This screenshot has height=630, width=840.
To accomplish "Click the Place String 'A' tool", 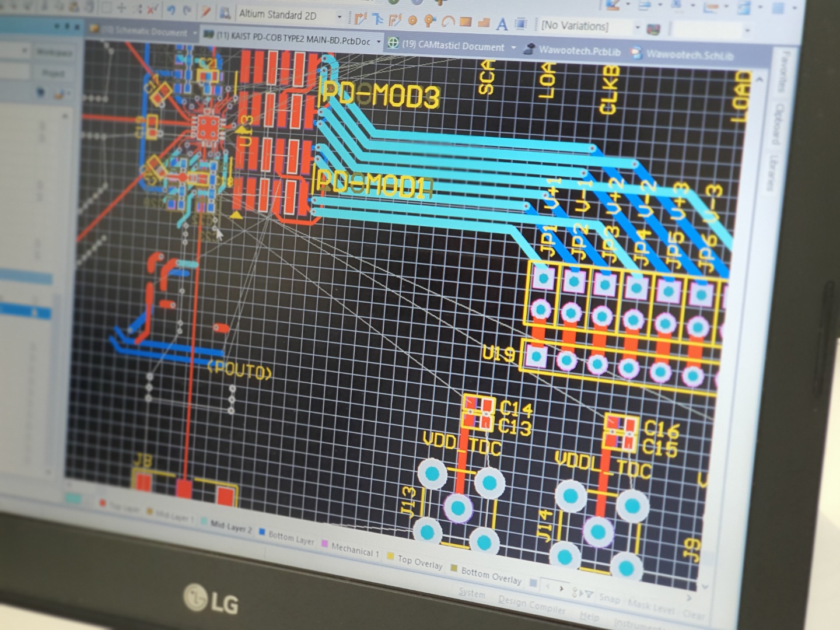I will pyautogui.click(x=502, y=24).
